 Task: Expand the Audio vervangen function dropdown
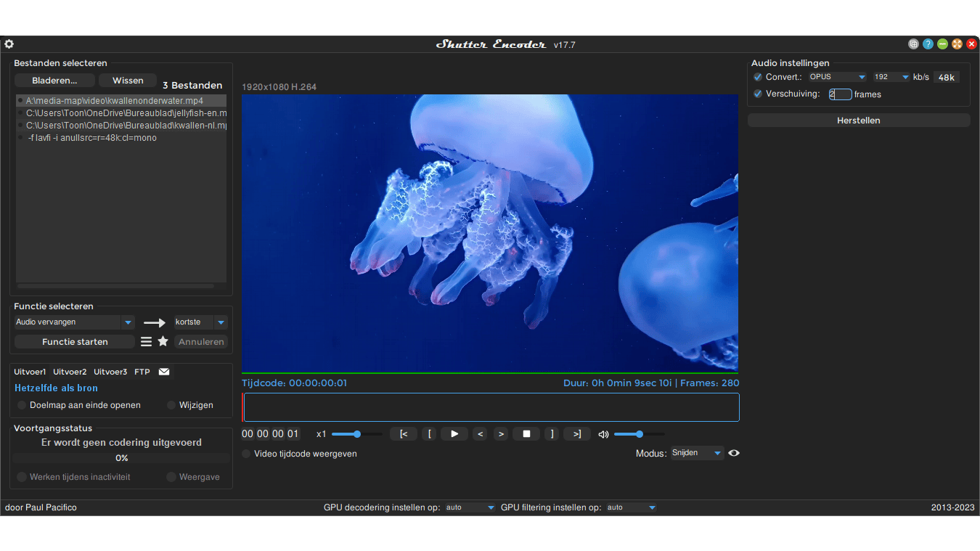tap(128, 322)
